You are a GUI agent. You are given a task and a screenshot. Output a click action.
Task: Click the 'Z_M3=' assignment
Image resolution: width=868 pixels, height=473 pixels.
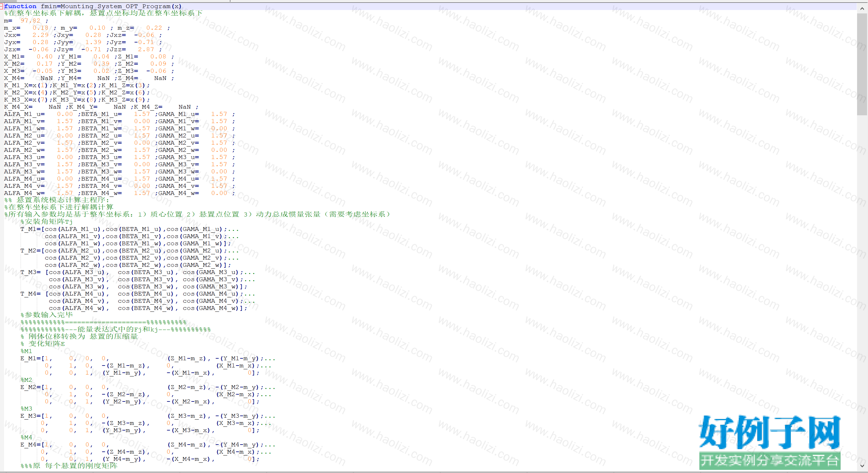coord(128,71)
